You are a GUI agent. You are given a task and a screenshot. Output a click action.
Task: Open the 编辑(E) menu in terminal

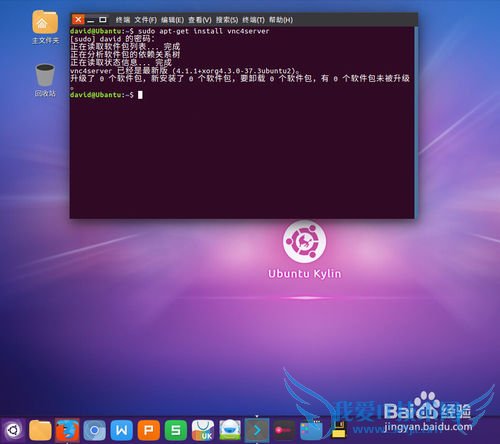click(172, 20)
